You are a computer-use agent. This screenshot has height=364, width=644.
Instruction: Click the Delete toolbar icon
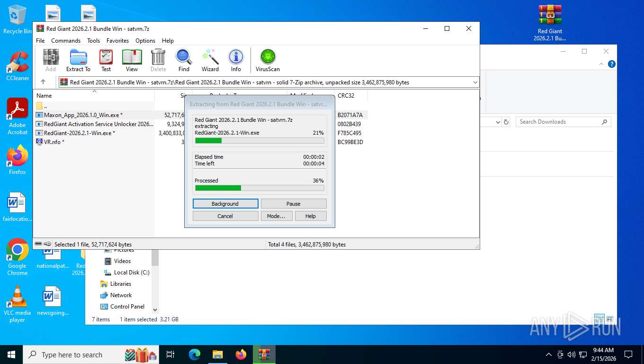tap(158, 60)
